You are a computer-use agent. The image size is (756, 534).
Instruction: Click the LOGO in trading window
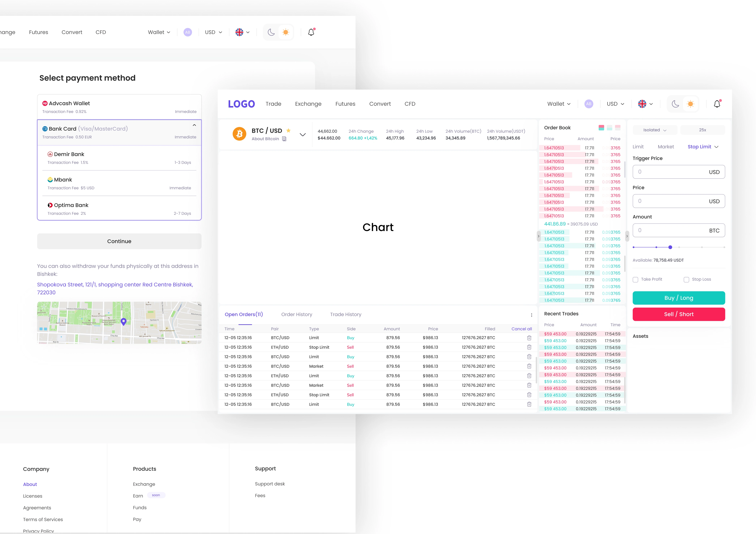click(241, 104)
